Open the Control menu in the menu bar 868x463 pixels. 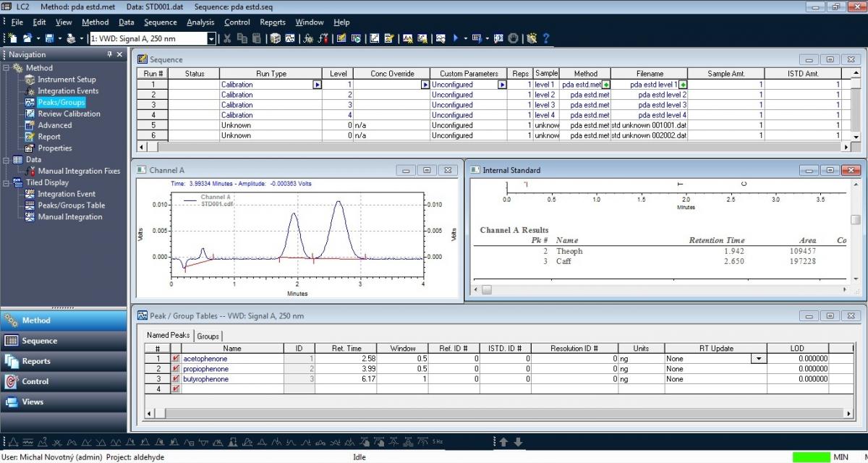point(237,22)
